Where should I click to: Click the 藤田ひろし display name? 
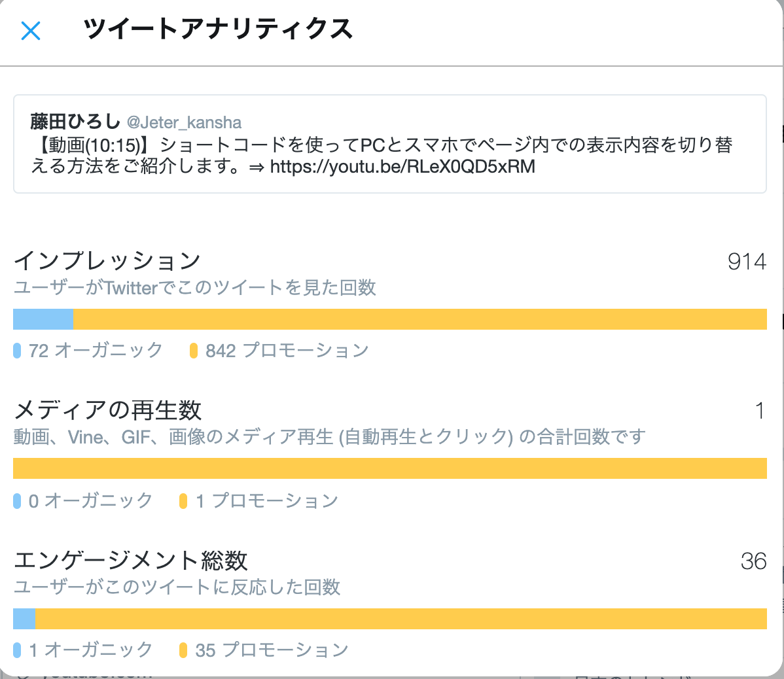tap(75, 122)
